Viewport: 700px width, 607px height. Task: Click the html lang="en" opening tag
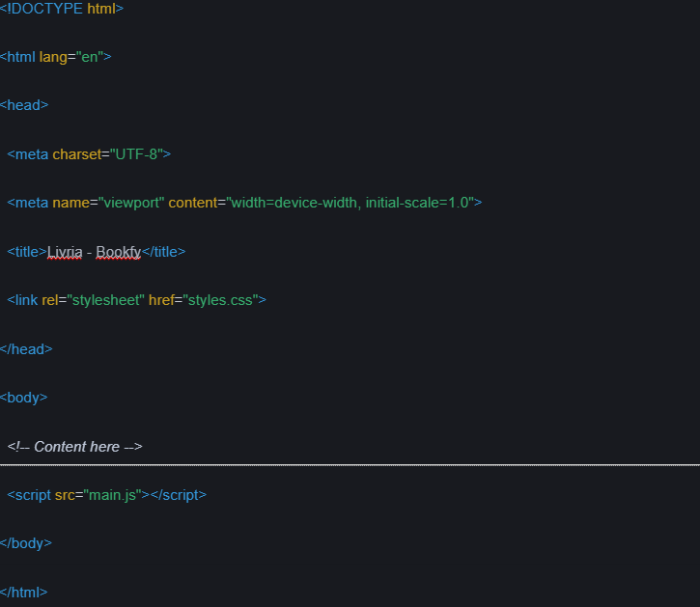tap(56, 57)
